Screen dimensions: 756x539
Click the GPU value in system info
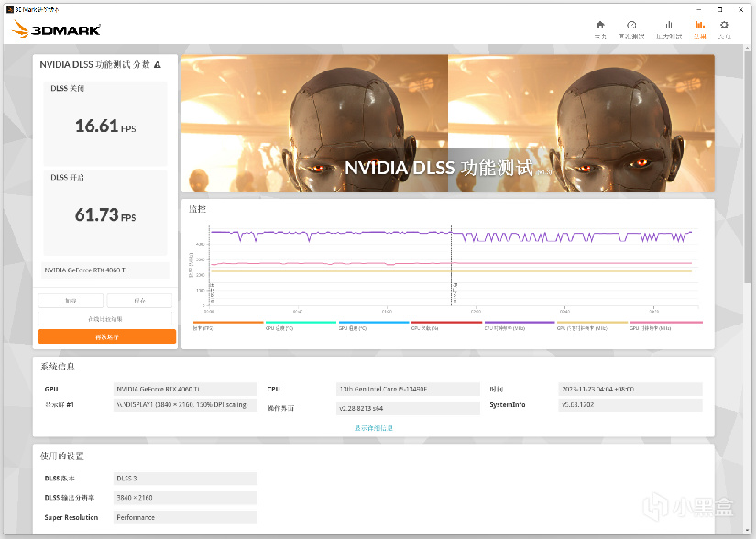185,389
